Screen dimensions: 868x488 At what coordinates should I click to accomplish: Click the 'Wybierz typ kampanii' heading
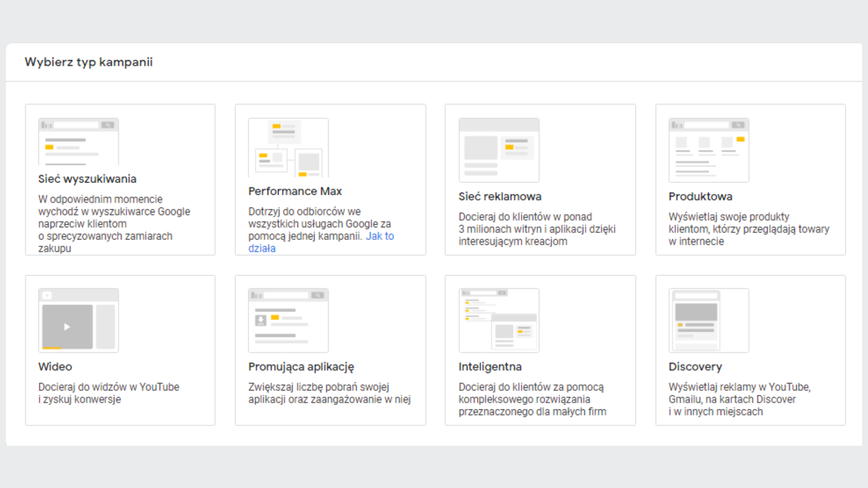[x=89, y=62]
